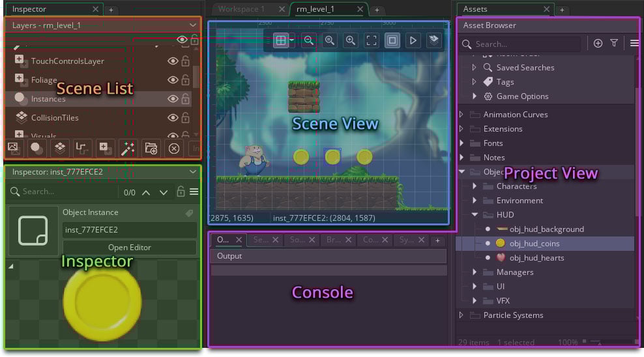Toggle visibility of Foliage layer
644x357 pixels.
173,79
